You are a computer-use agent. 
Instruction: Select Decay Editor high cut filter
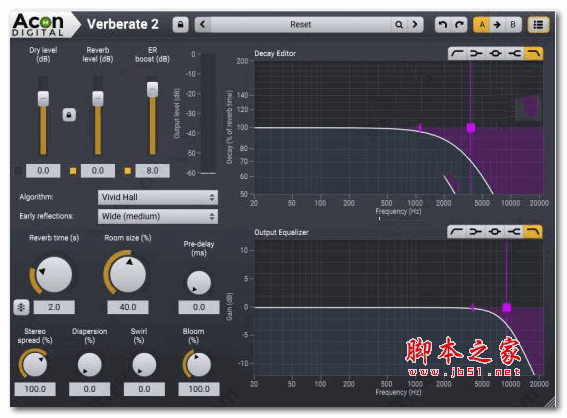[x=533, y=54]
